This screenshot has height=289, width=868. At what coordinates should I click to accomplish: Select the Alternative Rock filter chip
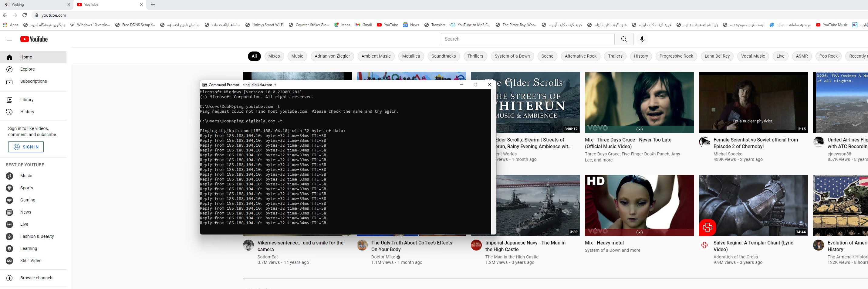tap(581, 56)
